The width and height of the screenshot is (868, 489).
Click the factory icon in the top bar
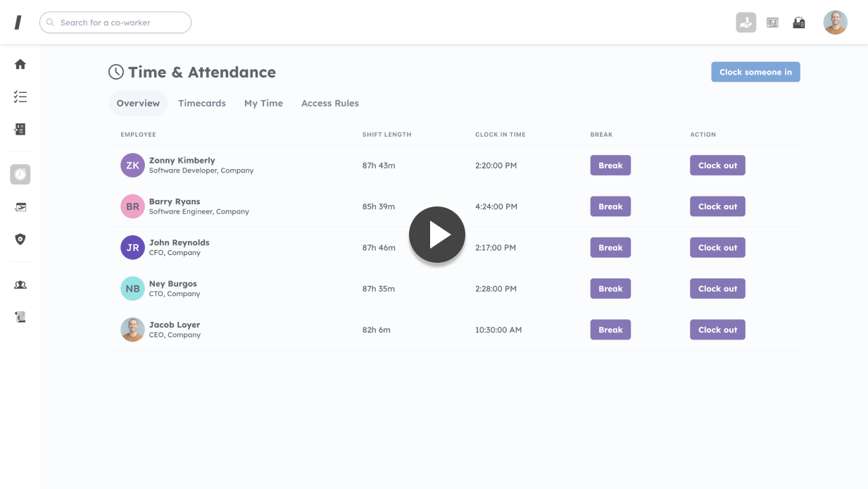[799, 23]
